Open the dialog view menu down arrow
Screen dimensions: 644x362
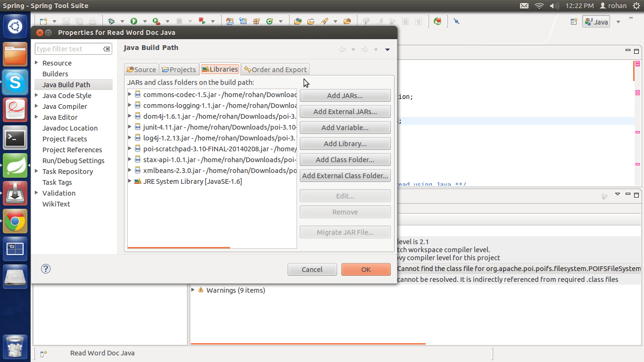(x=388, y=49)
